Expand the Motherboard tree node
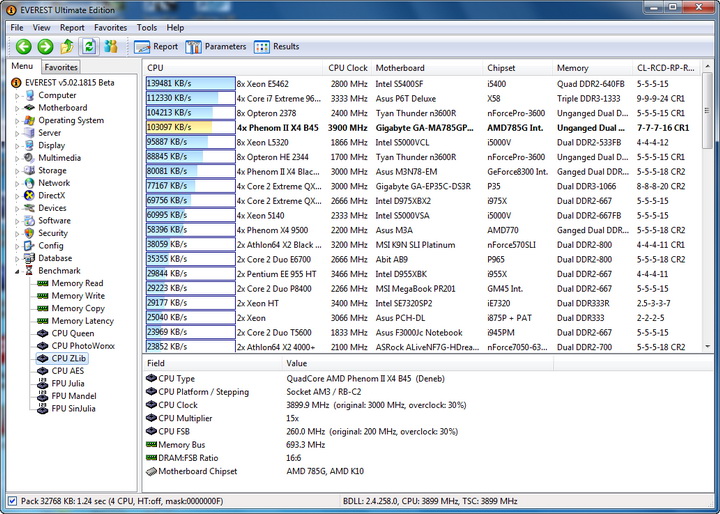720x514 pixels. point(17,108)
